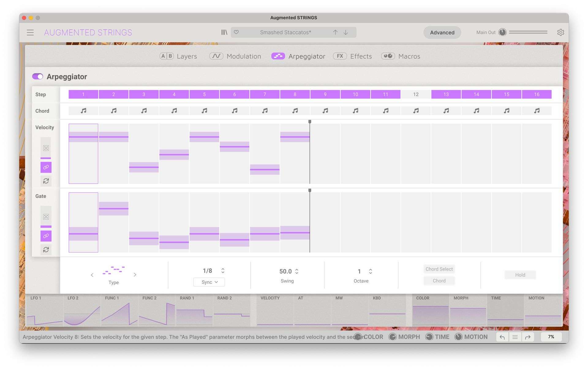Open the Macros tab
Screen dimensions: 588x369
401,56
